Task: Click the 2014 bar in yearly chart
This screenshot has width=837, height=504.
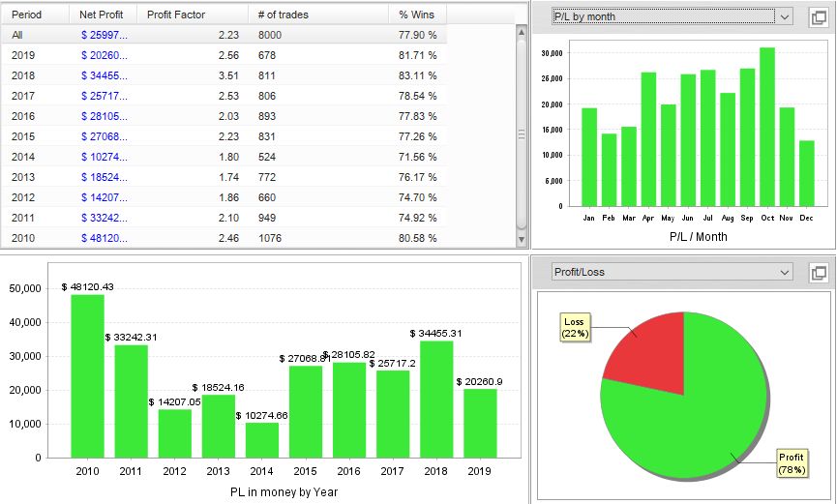Action: click(262, 440)
